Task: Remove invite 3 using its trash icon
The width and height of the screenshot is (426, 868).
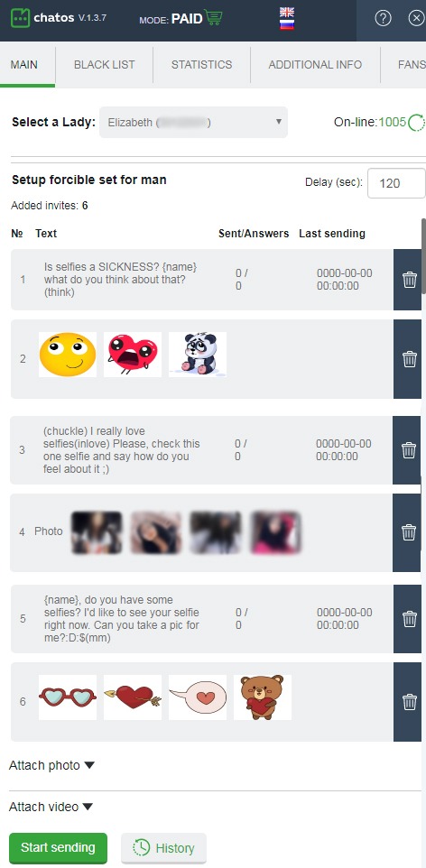Action: pos(409,450)
